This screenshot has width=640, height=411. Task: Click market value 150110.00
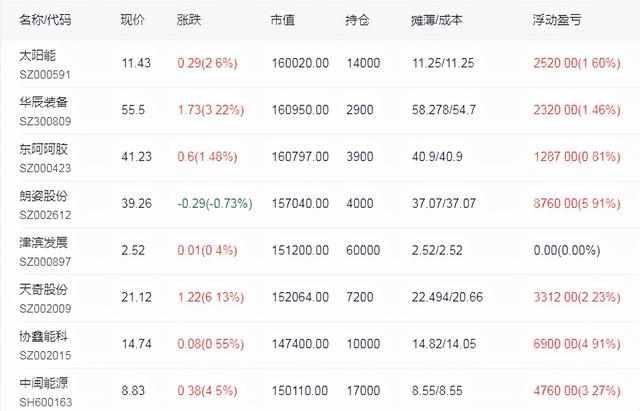pyautogui.click(x=300, y=391)
